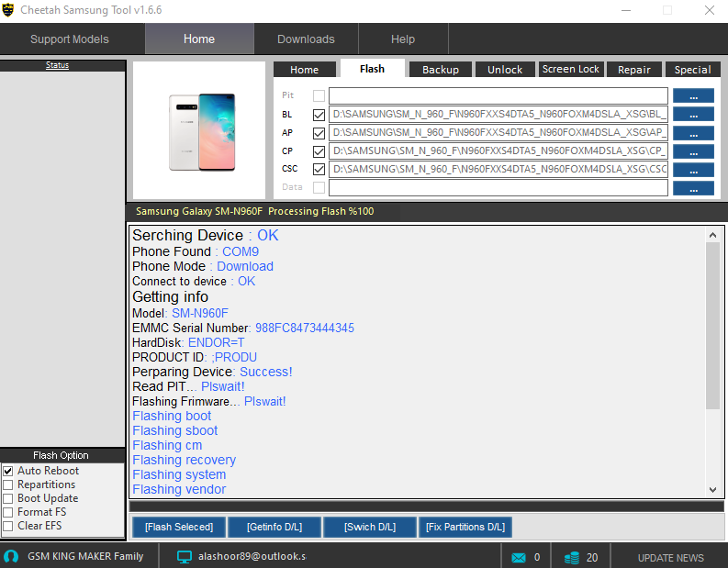Browse for the Data file
Viewport: 728px width, 568px height.
694,188
